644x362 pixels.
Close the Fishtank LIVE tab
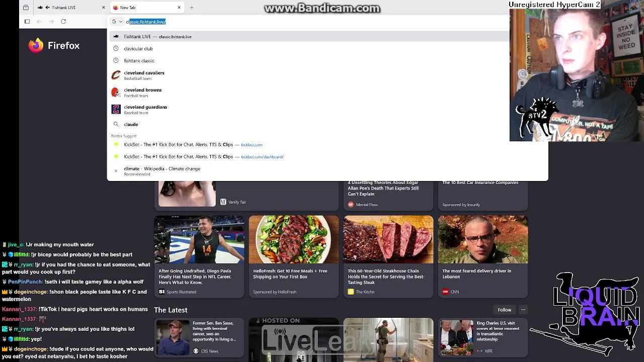104,8
